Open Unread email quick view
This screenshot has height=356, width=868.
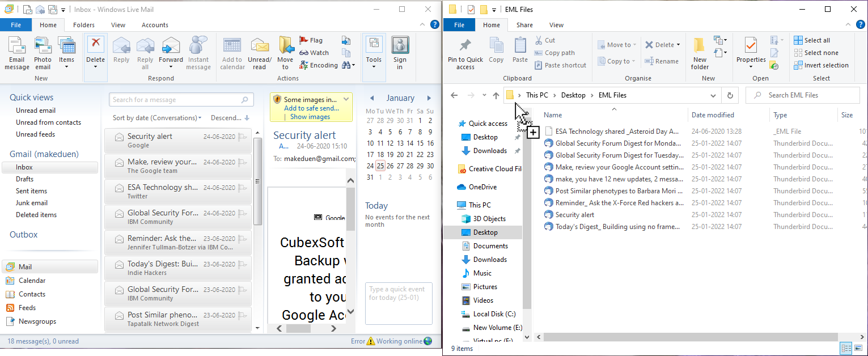(36, 111)
